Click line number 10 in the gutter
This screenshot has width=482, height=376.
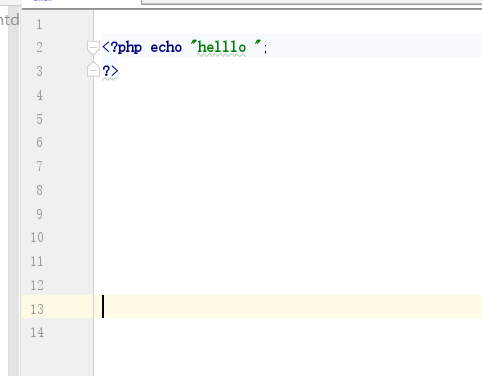pos(37,237)
